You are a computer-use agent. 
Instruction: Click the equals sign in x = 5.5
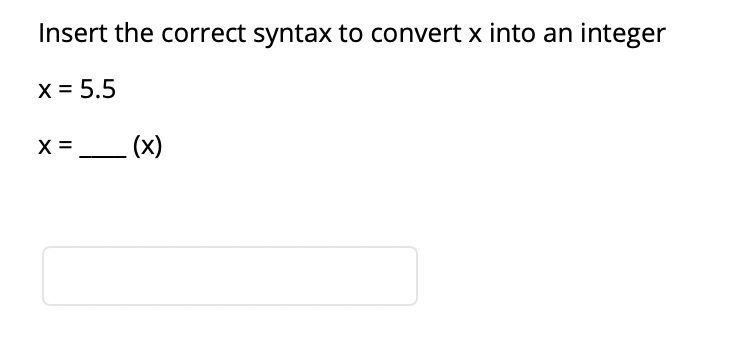[66, 90]
